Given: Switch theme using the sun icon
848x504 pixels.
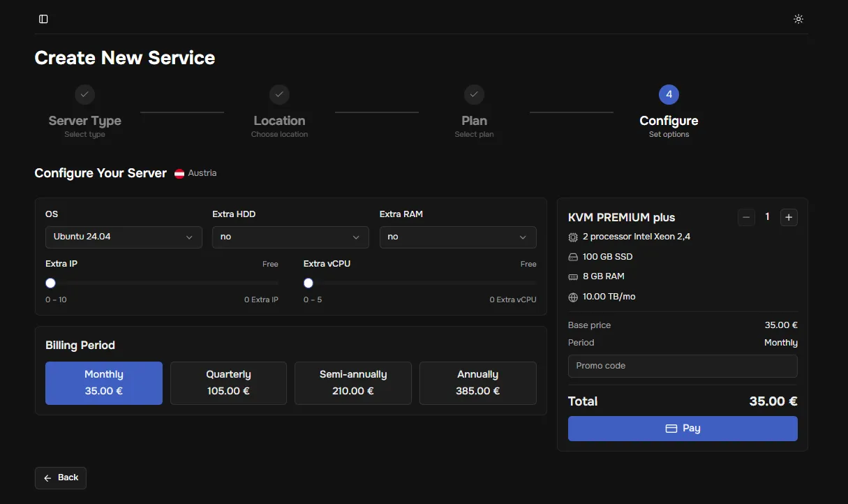Looking at the screenshot, I should coord(798,19).
